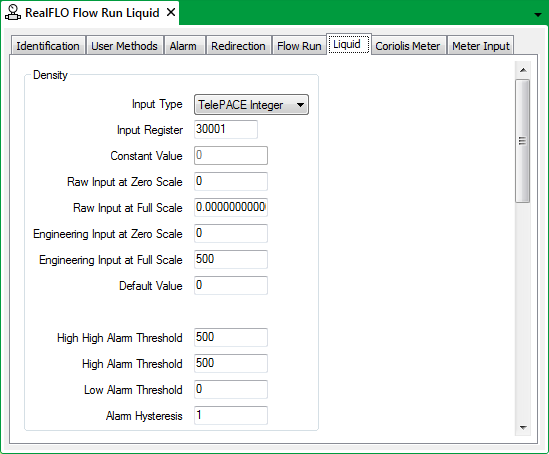This screenshot has width=549, height=454.
Task: Click the scroll down arrow
Action: (523, 428)
